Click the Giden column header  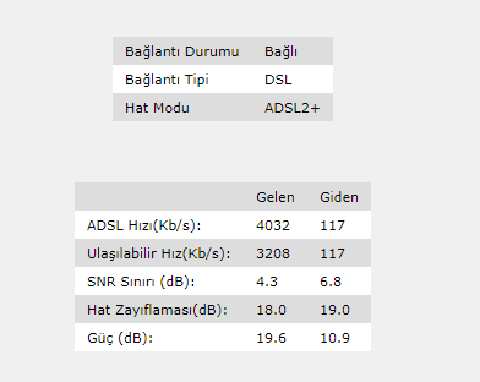(x=339, y=197)
